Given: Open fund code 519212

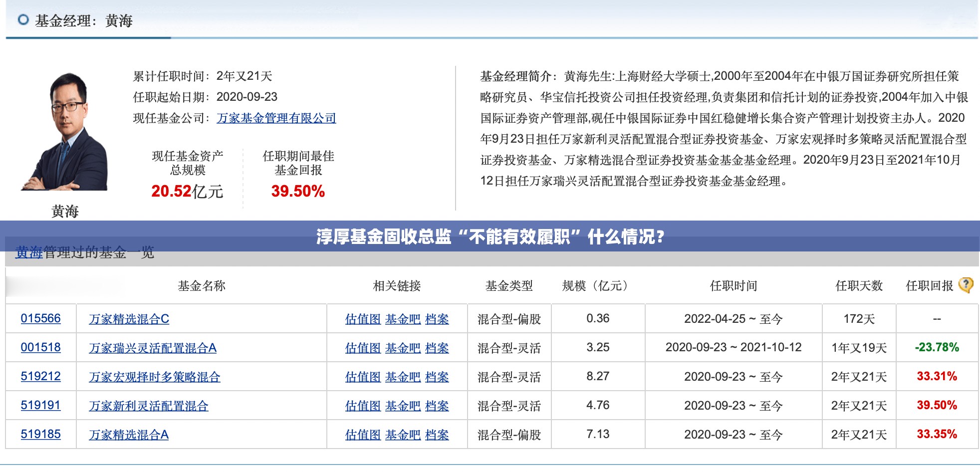Looking at the screenshot, I should (40, 376).
